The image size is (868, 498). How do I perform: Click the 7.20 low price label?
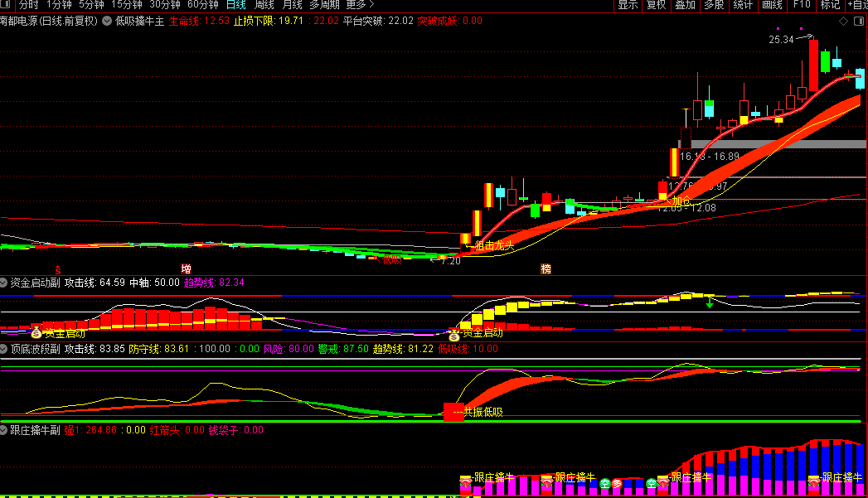click(x=451, y=261)
